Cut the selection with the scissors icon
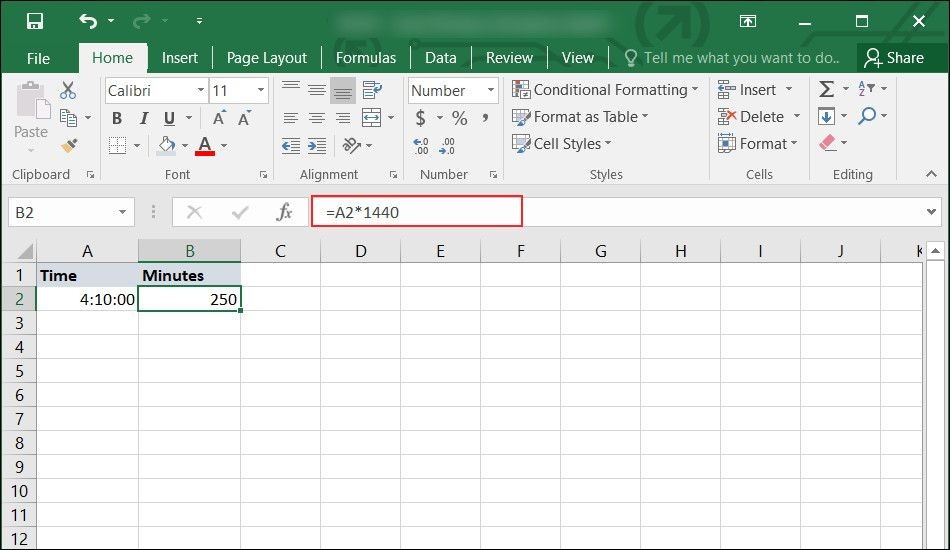The image size is (950, 550). point(68,90)
